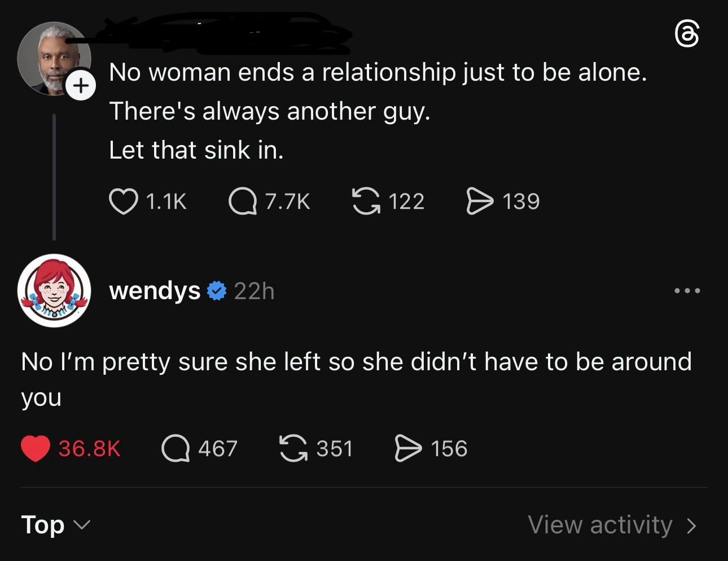Open the Threads logo icon
728x561 pixels.
coord(687,35)
